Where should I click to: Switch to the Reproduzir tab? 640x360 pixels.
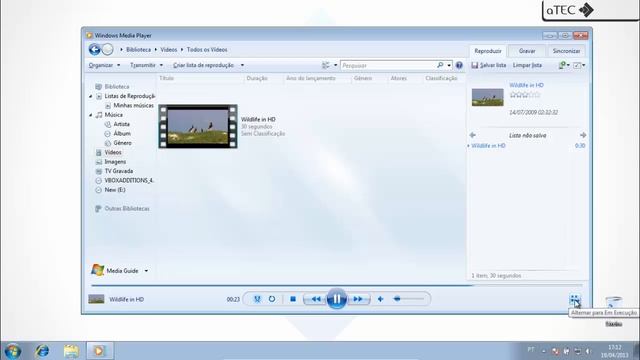tap(488, 51)
